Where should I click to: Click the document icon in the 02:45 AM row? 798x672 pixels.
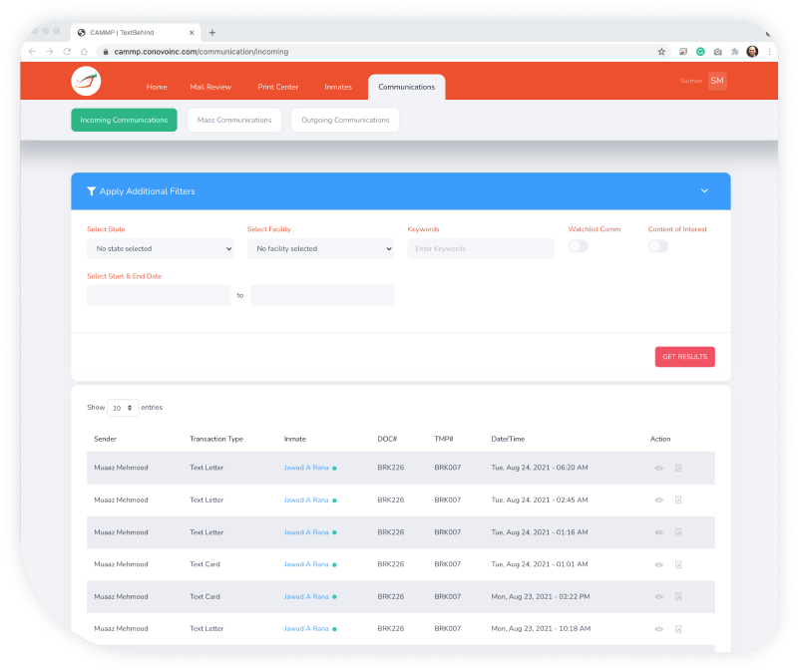pos(678,501)
